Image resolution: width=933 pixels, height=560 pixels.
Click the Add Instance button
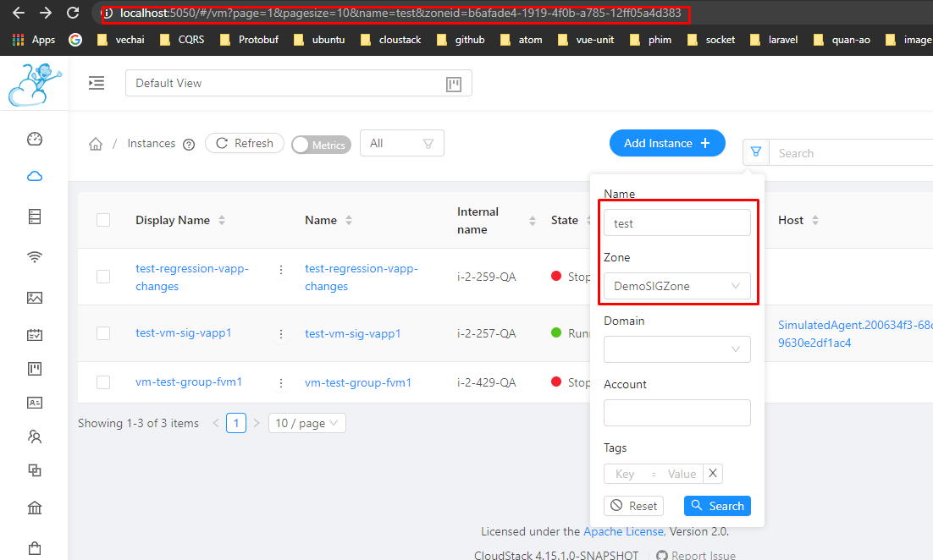tap(667, 143)
